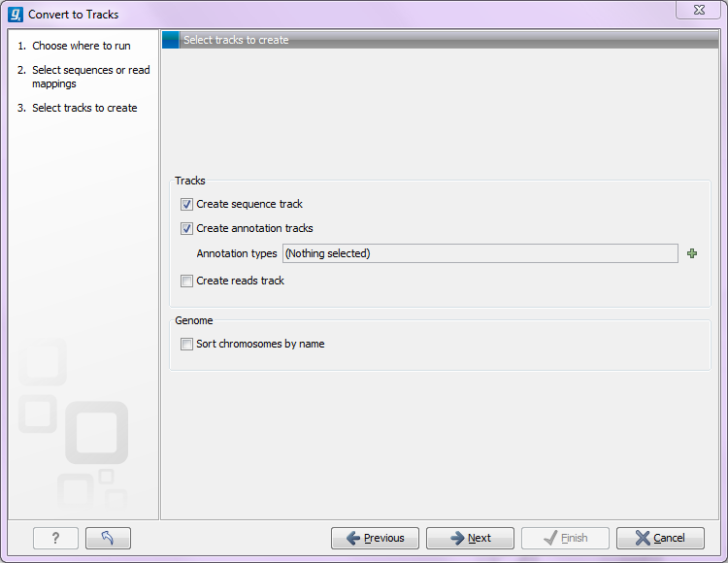
Task: Click the Finish button
Action: (565, 538)
